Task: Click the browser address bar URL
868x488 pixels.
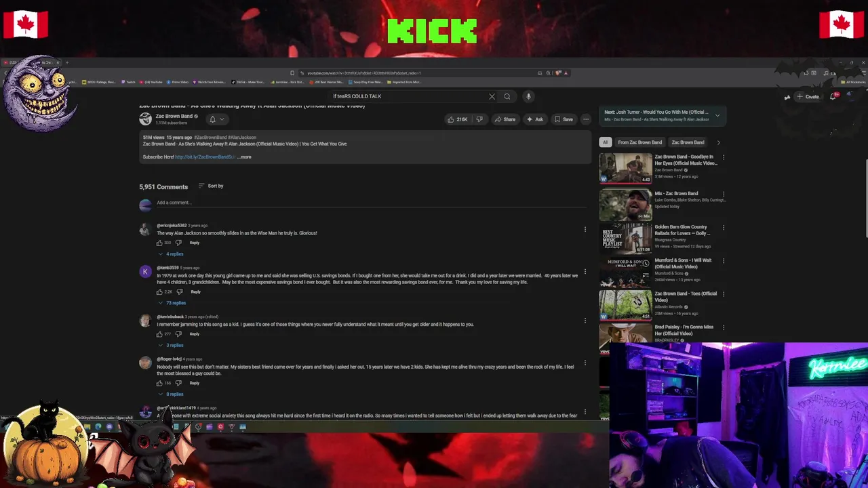Action: [364, 73]
